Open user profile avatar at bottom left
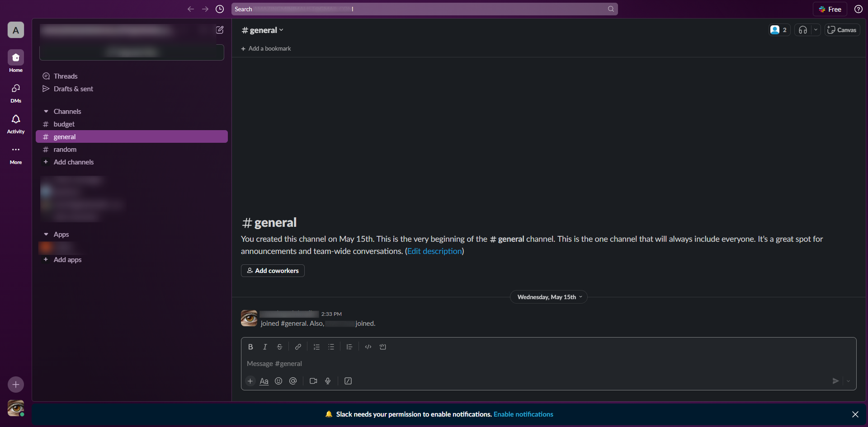The image size is (868, 427). point(16,408)
